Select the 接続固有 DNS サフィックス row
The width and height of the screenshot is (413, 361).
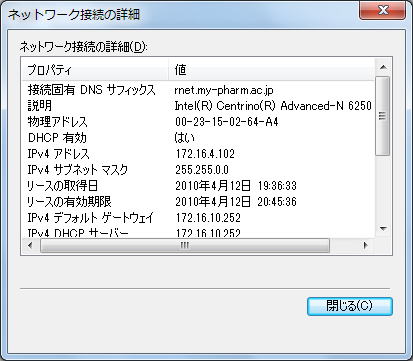pyautogui.click(x=199, y=90)
